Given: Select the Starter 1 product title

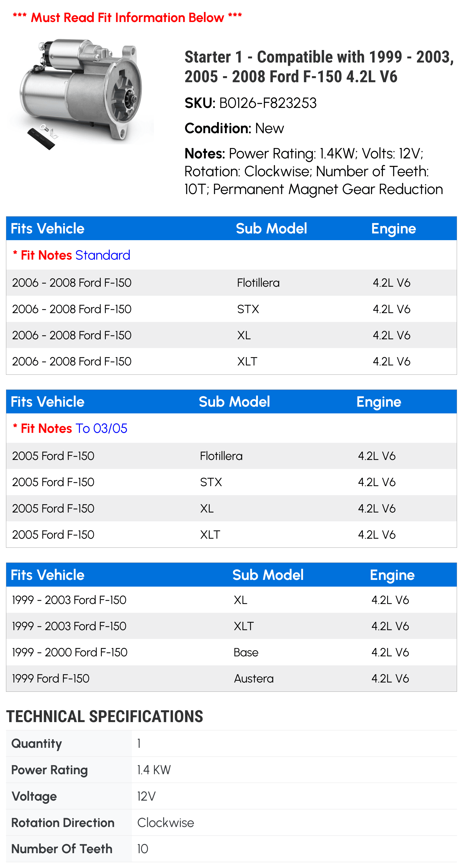Looking at the screenshot, I should 319,66.
